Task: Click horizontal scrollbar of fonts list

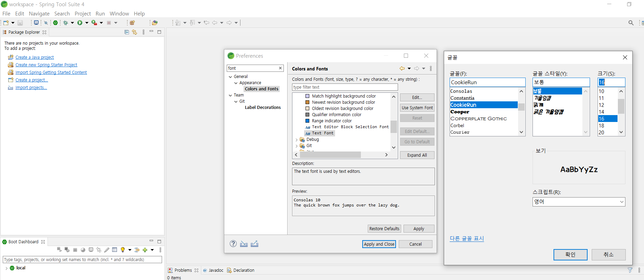Action: (x=330, y=155)
